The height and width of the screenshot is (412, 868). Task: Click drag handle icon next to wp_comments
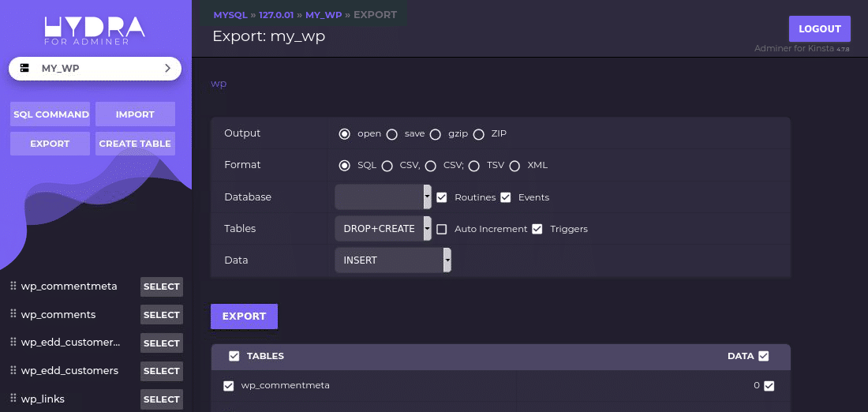(x=13, y=314)
